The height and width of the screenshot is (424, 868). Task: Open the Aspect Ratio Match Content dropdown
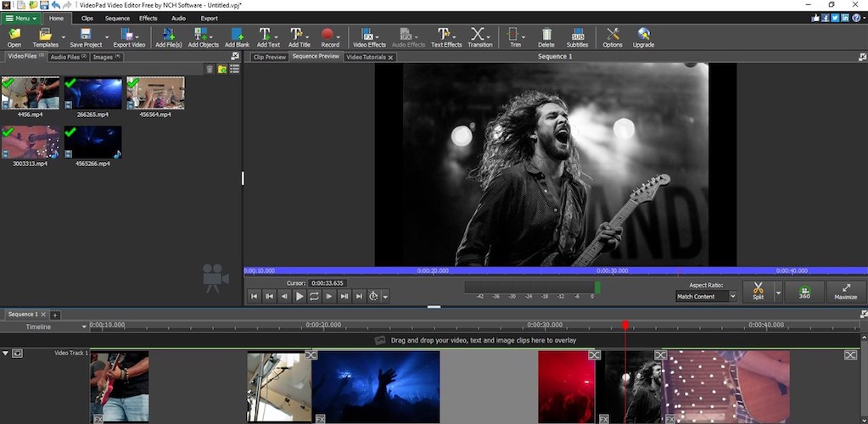point(706,297)
